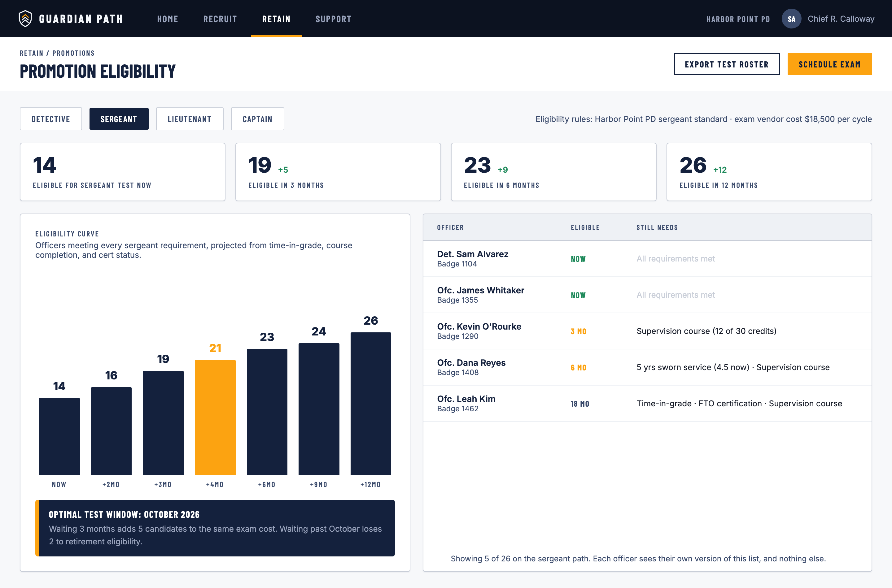Click the Chief R. Calloway name
The width and height of the screenshot is (892, 588).
point(841,19)
